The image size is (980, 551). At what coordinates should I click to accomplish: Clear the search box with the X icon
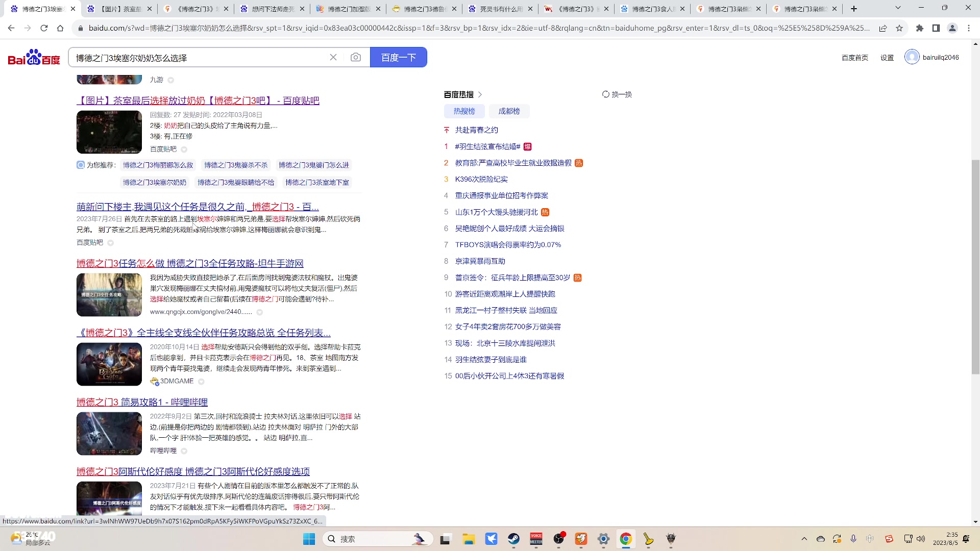(x=333, y=58)
